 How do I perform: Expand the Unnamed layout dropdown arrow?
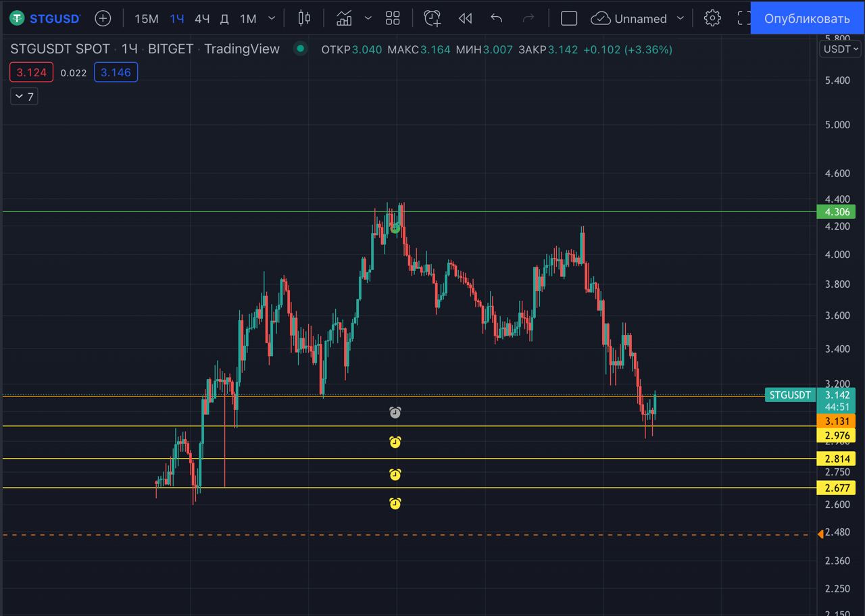[680, 18]
